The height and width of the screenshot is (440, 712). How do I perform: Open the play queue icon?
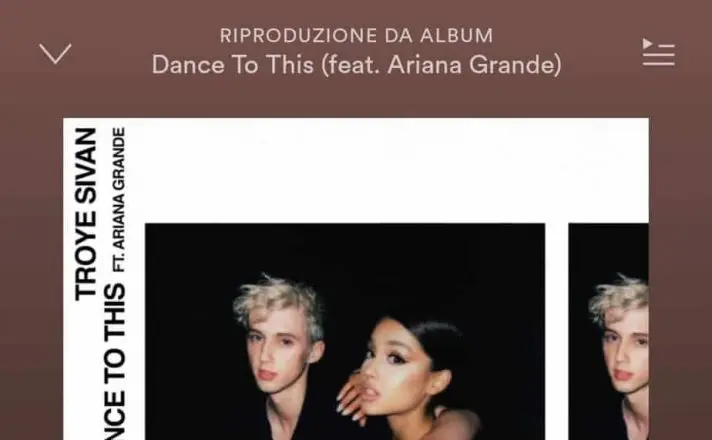pyautogui.click(x=658, y=52)
